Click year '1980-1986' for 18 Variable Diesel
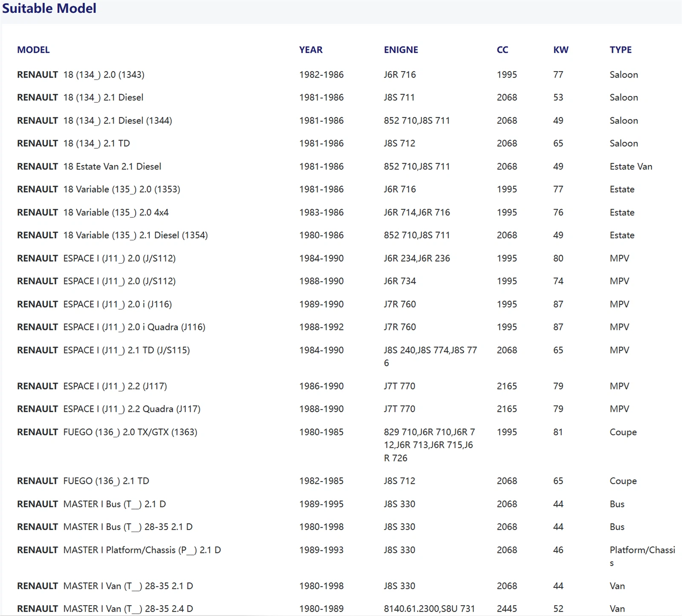Screen dimensions: 682x616 point(321,235)
